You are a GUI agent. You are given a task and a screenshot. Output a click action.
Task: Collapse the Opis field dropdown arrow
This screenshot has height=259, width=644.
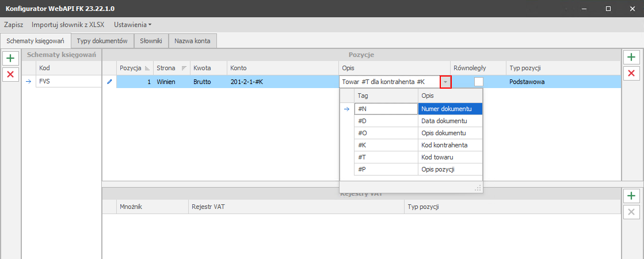[x=445, y=82]
